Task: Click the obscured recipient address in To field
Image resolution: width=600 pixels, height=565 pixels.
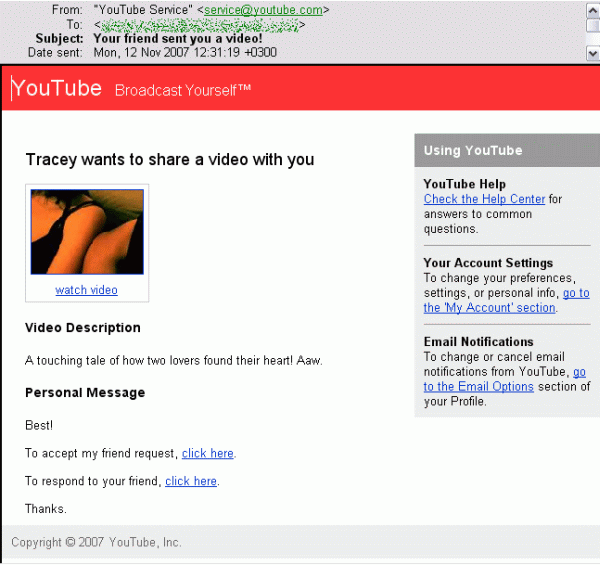Action: (x=199, y=24)
